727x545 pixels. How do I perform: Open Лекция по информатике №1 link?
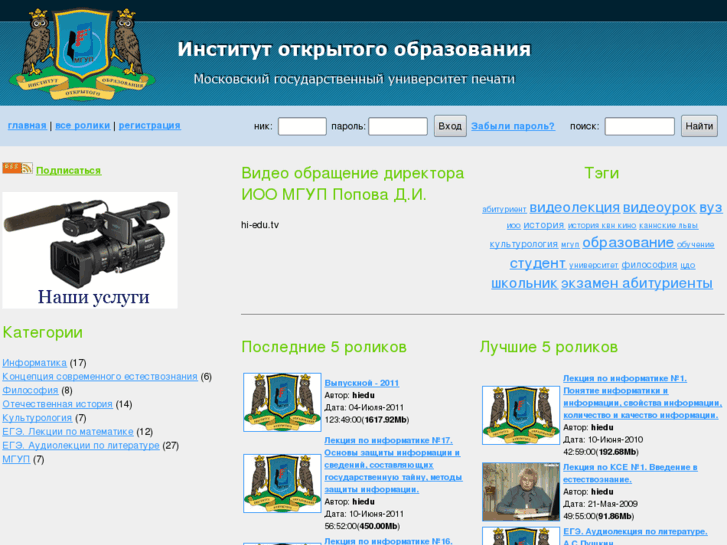[643, 397]
